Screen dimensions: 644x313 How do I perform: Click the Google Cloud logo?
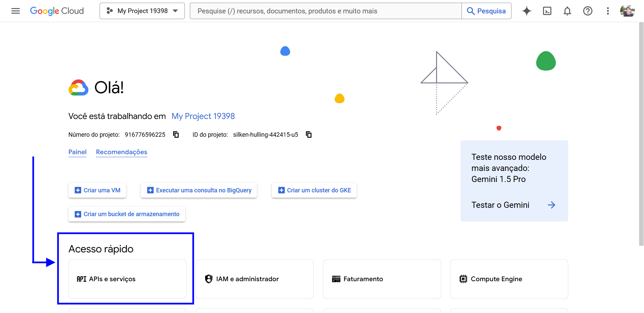[x=57, y=11]
